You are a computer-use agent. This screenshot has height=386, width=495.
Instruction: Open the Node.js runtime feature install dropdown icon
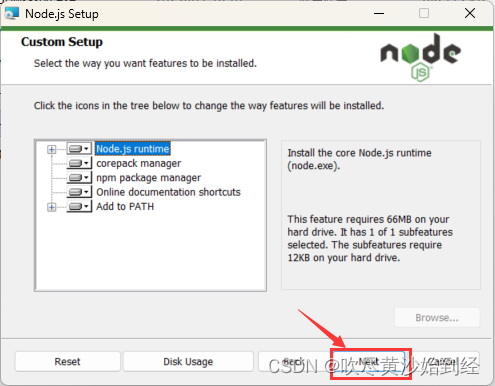[79, 149]
